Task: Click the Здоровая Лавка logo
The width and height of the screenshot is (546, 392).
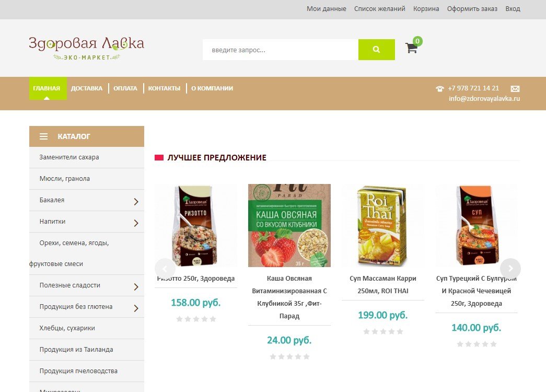Action: click(86, 48)
